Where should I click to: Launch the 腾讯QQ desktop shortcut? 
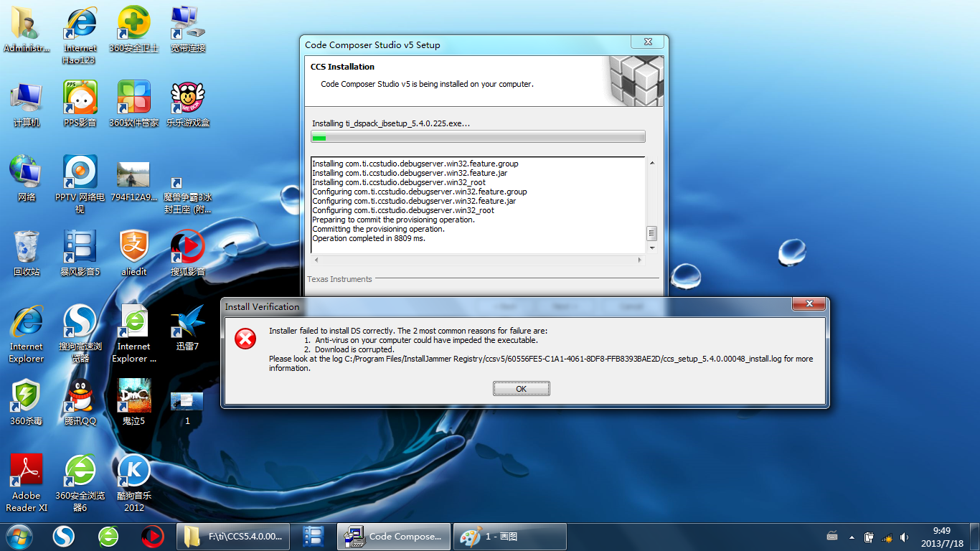pyautogui.click(x=80, y=402)
